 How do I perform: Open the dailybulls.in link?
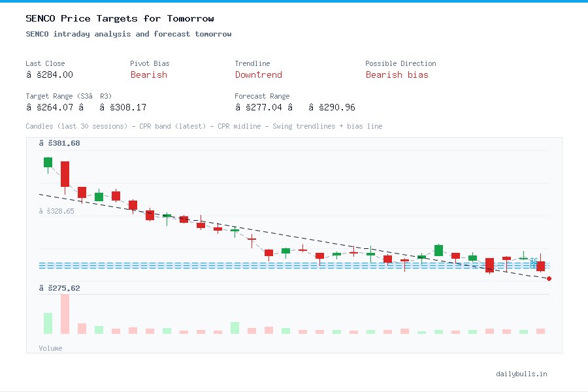(x=523, y=374)
